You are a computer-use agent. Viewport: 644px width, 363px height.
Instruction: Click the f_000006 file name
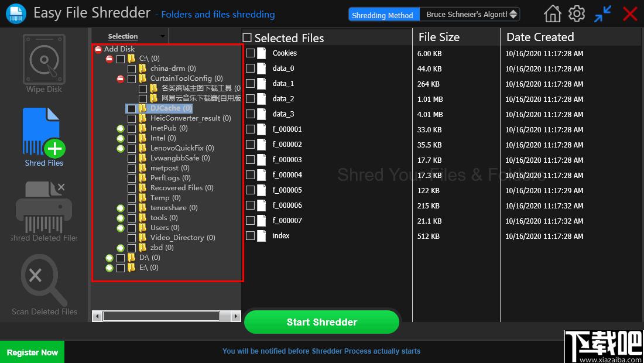tap(287, 206)
